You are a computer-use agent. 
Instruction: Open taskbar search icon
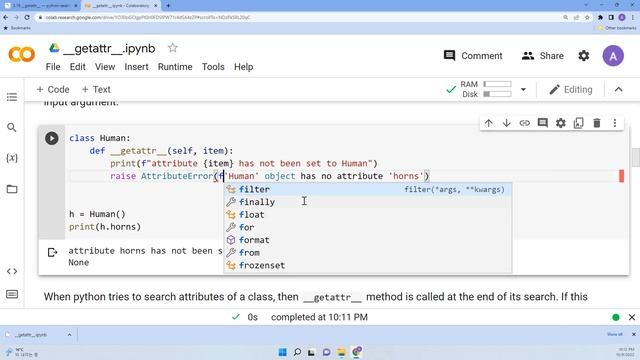tap(297, 352)
